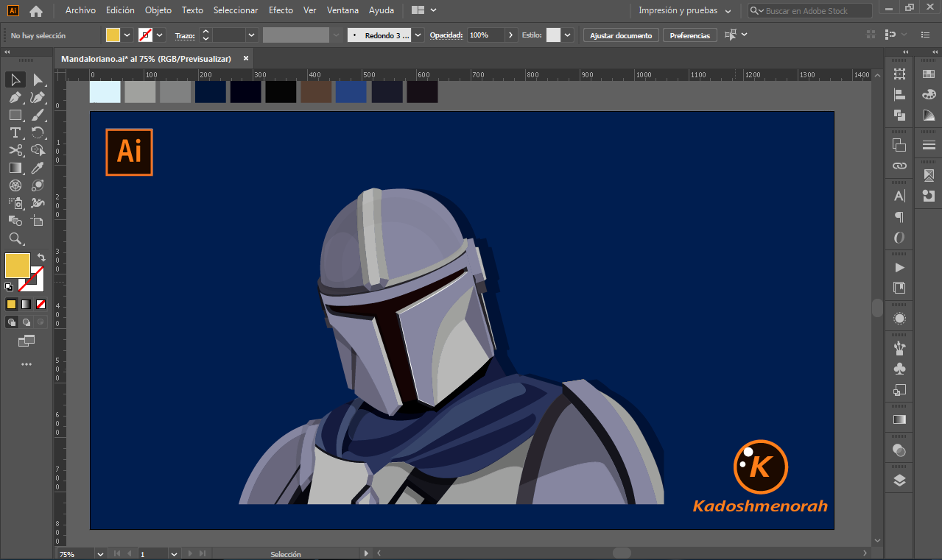This screenshot has height=560, width=942.
Task: Open artboard number dropdown
Action: (174, 553)
